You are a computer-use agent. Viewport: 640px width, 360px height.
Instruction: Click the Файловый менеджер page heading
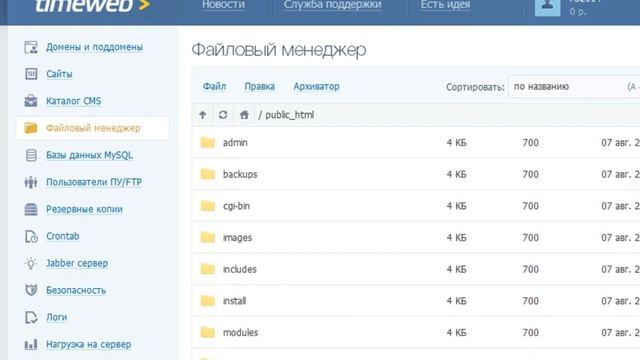[279, 50]
